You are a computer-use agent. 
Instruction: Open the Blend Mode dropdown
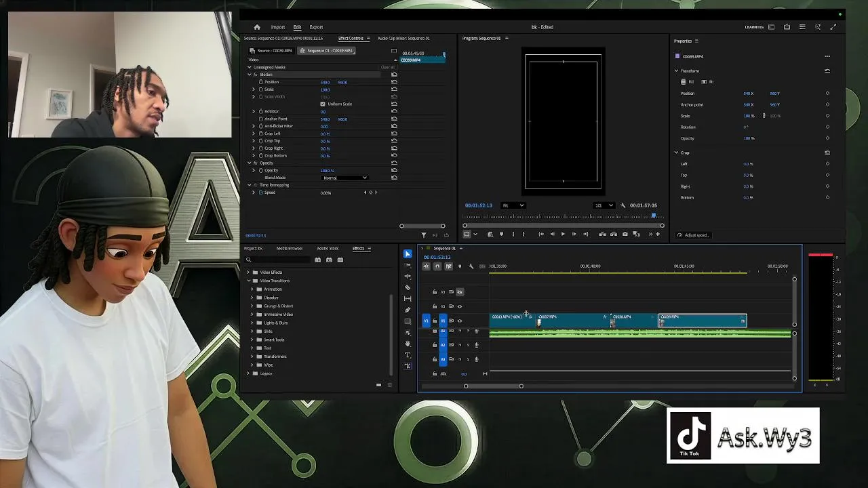tap(344, 178)
